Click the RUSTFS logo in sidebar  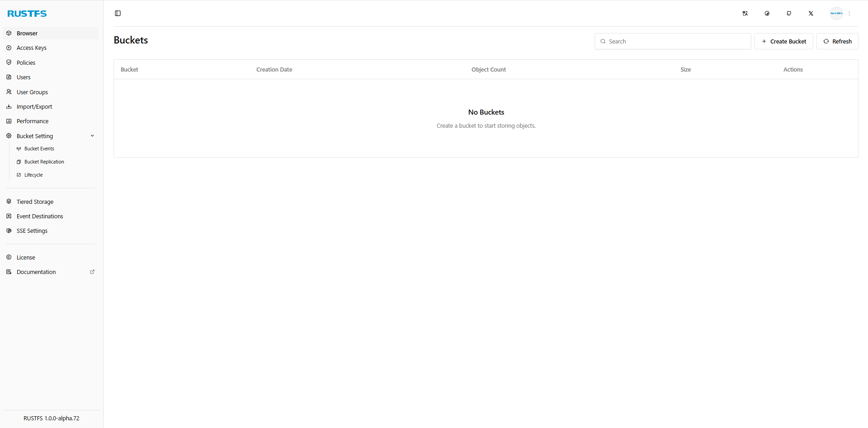(x=27, y=14)
